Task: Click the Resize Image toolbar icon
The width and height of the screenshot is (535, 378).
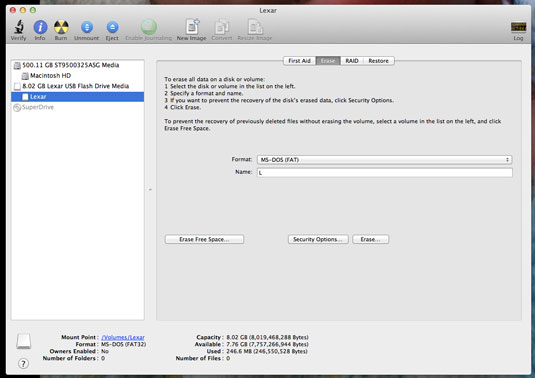Action: coord(255,27)
